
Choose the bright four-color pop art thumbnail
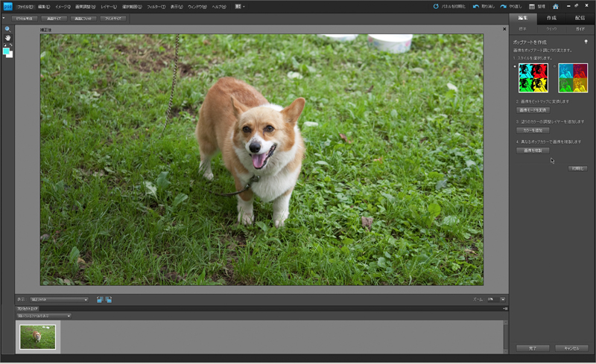[533, 78]
